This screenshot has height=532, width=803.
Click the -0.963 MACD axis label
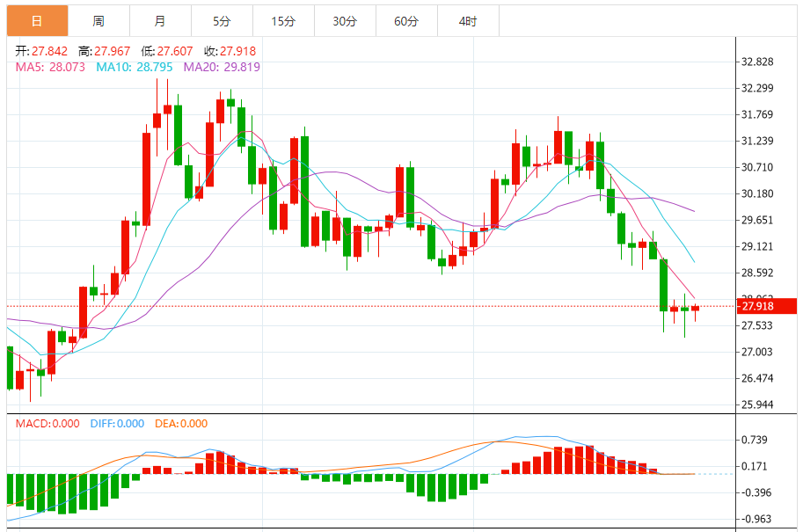[756, 519]
